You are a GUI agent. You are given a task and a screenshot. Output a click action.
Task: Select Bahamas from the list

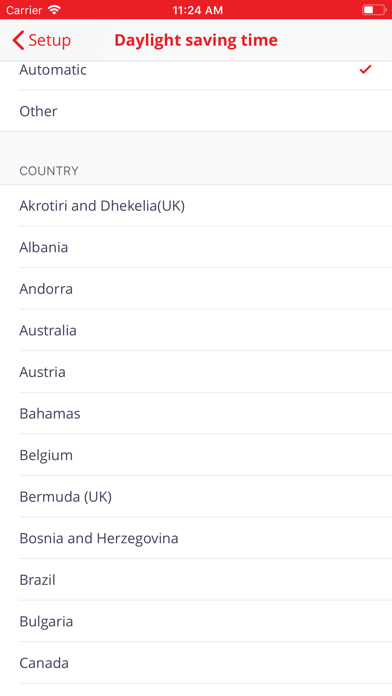[196, 414]
